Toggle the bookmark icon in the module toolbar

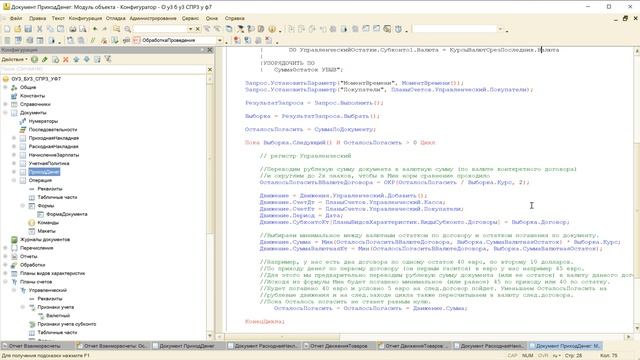[237, 40]
